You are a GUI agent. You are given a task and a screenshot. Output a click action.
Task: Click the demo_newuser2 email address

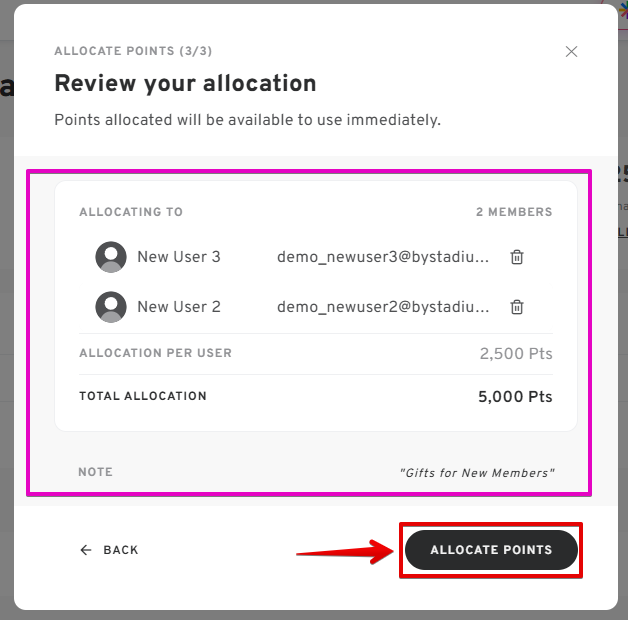[383, 307]
